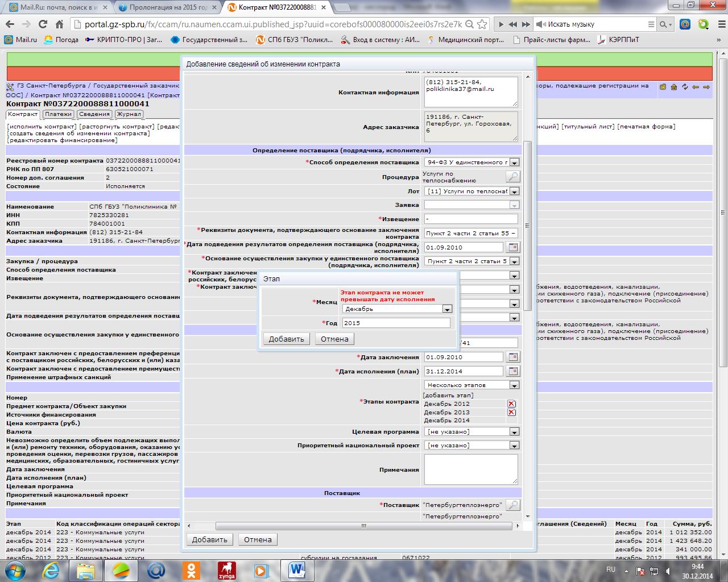This screenshot has height=582, width=728.
Task: Open the КЭРППиТ bookmark
Action: 618,40
